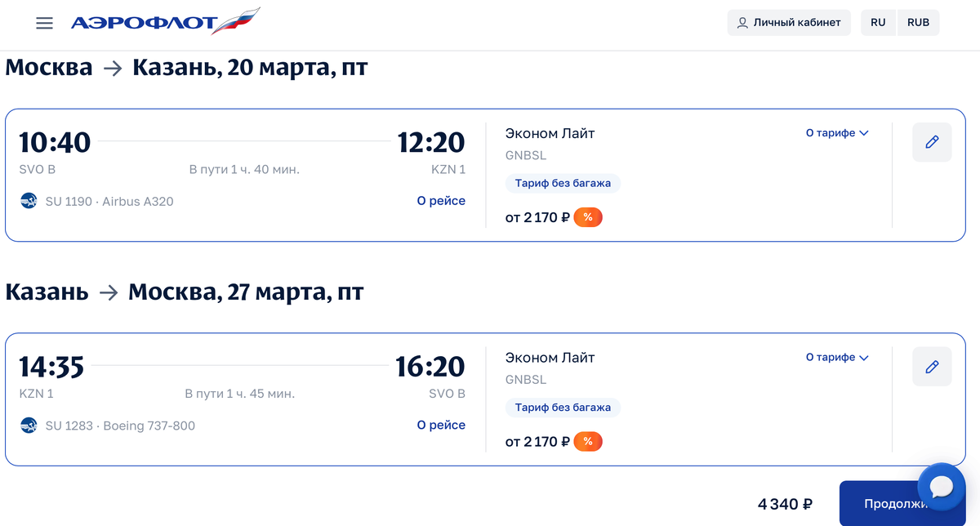
Task: Open 'Личный кабинет' account menu
Action: tap(789, 23)
